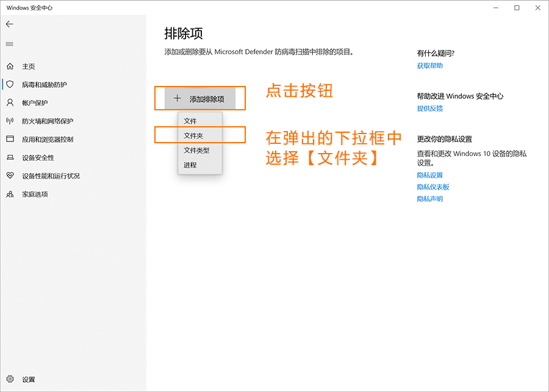Open 家庭选项 section
Viewport: 549px width, 392px height.
pos(35,194)
